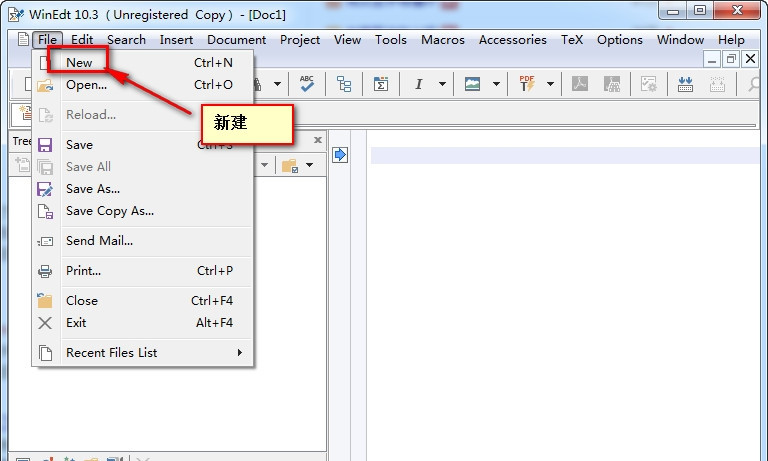
Task: Select Close in the File menu
Action: point(142,300)
